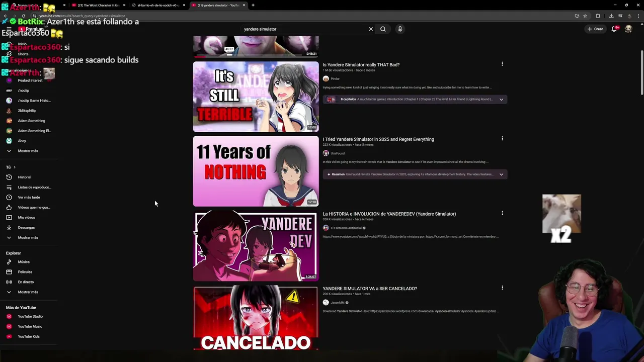Go to El Fantasma Antisocial channel
This screenshot has width=644, height=362.
point(346,228)
